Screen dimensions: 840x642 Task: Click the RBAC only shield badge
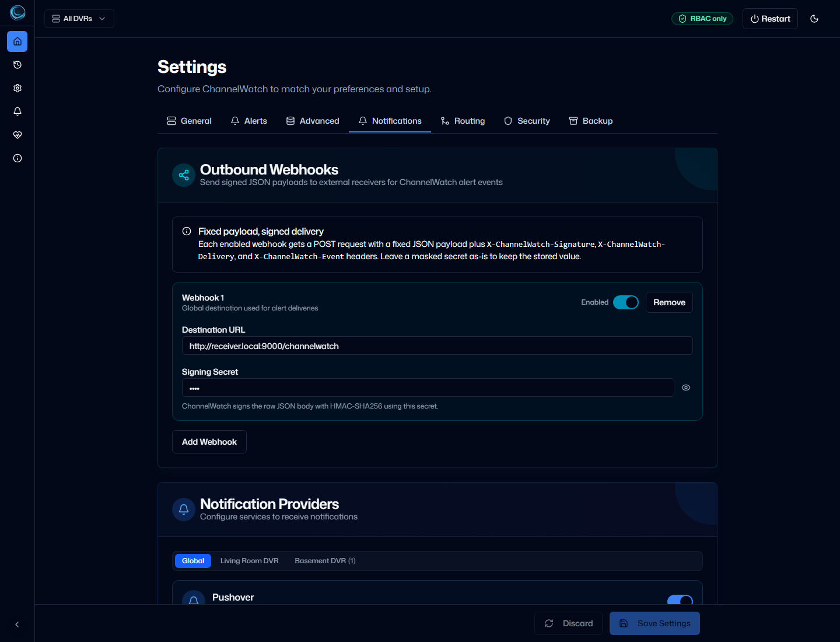(x=702, y=19)
